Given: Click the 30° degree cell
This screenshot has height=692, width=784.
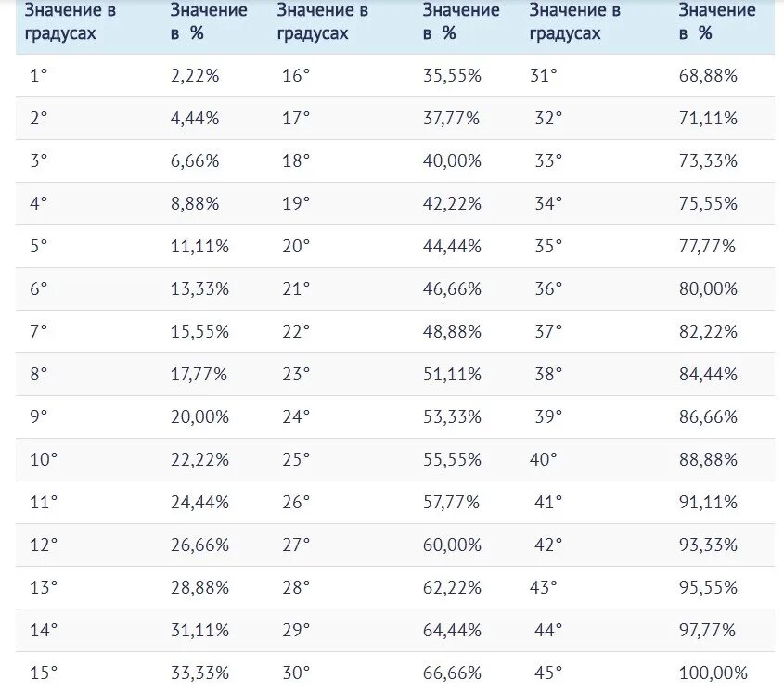Looking at the screenshot, I should pyautogui.click(x=296, y=673).
